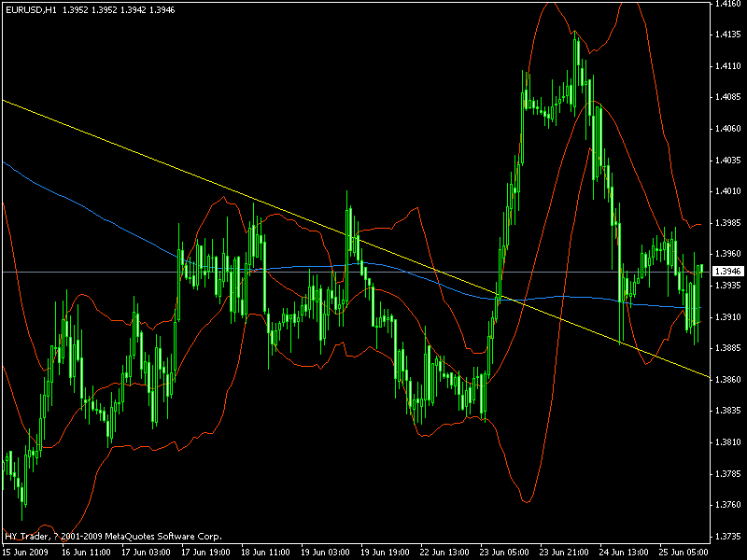This screenshot has height=560, width=747.
Task: Click the 1.3860 price axis label
Action: point(728,380)
